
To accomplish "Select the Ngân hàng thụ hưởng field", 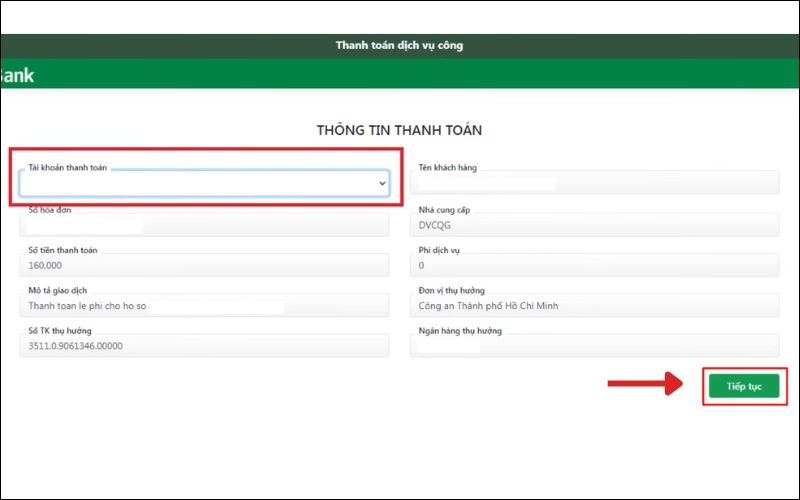I will click(x=594, y=346).
